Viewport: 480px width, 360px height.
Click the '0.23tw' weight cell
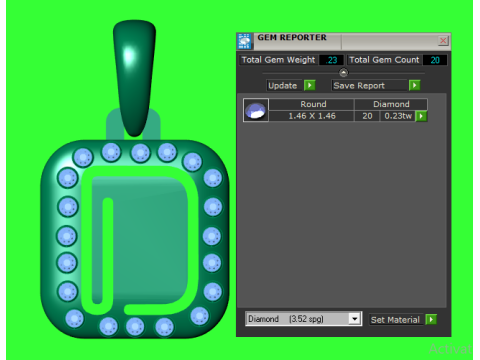pyautogui.click(x=398, y=116)
